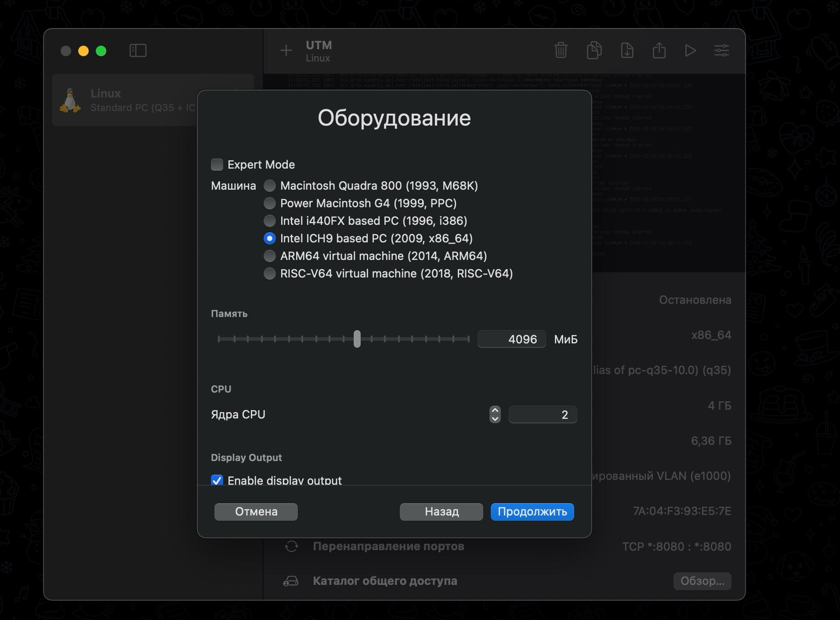This screenshot has height=620, width=840.
Task: Click the clone VM duplicate icon
Action: [x=594, y=50]
